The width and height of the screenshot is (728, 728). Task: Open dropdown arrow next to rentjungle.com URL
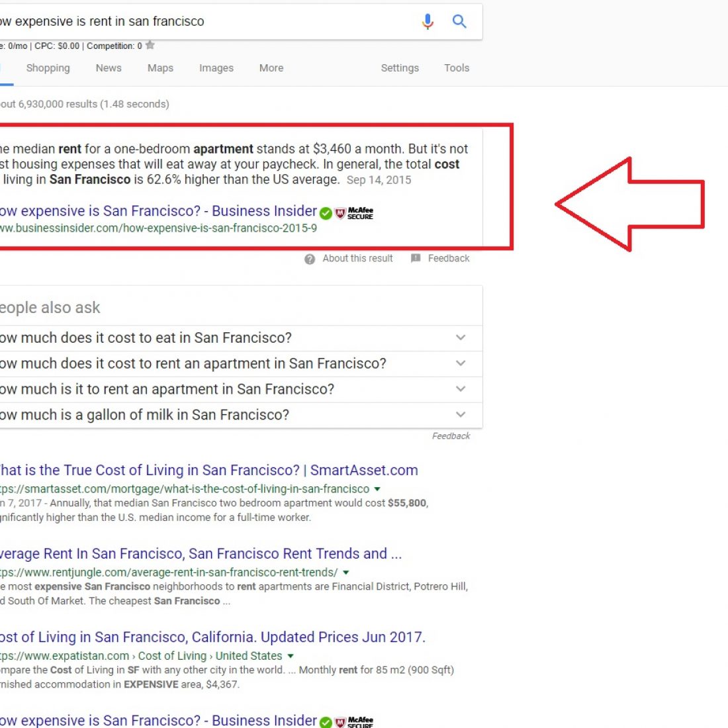(x=346, y=572)
